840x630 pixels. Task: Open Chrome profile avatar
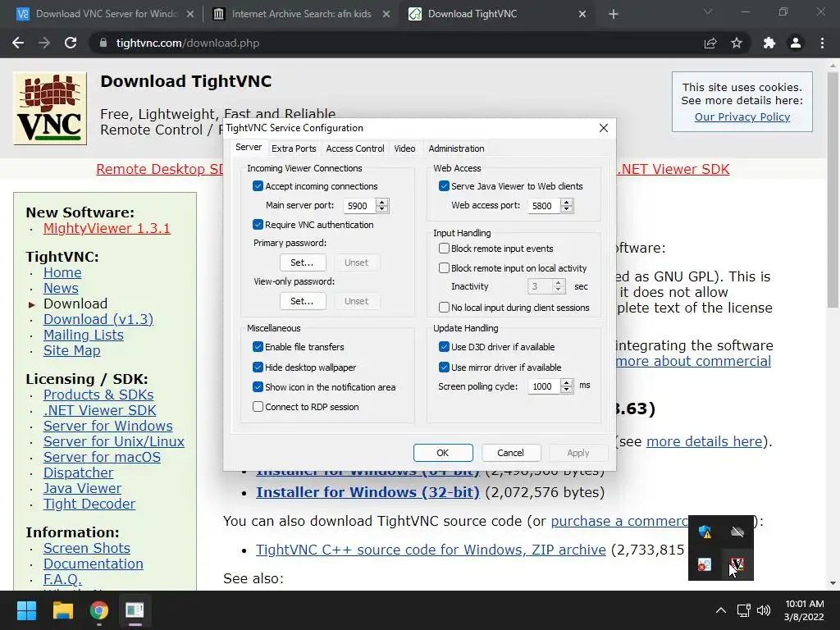point(796,43)
